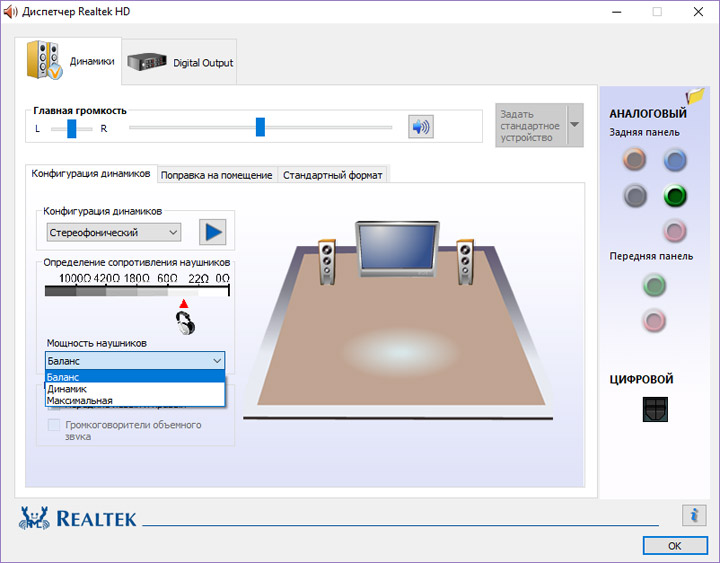Click the blue rear panel jack
This screenshot has height=563, width=720.
point(675,160)
